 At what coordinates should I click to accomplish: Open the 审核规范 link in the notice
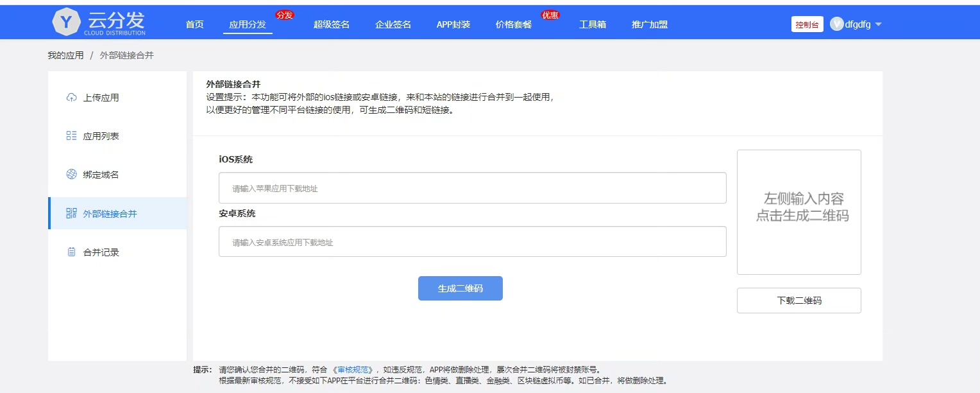355,370
